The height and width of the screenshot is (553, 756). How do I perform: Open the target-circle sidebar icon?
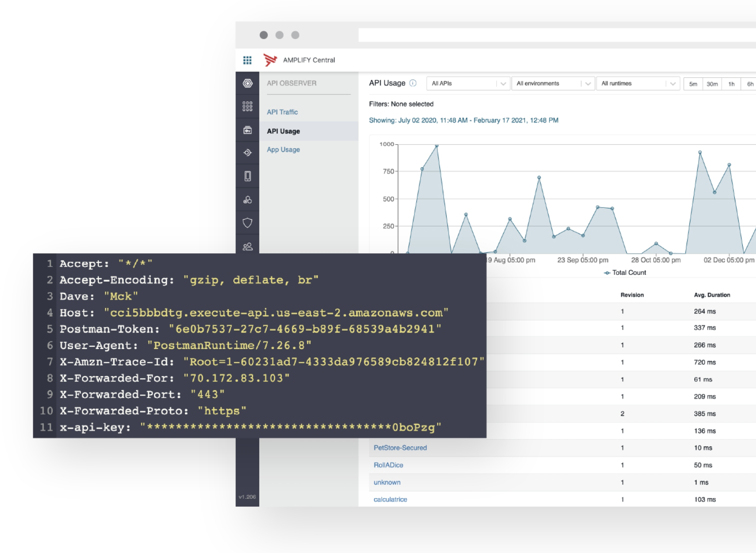coord(248,84)
